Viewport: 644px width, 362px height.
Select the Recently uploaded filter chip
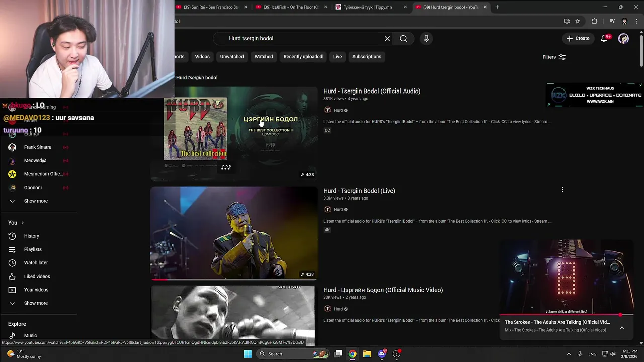303,57
